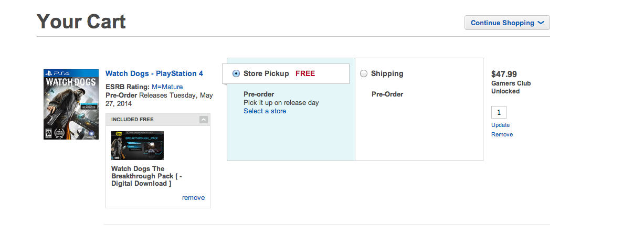
Task: Select the Store Pickup radio button
Action: [x=236, y=73]
